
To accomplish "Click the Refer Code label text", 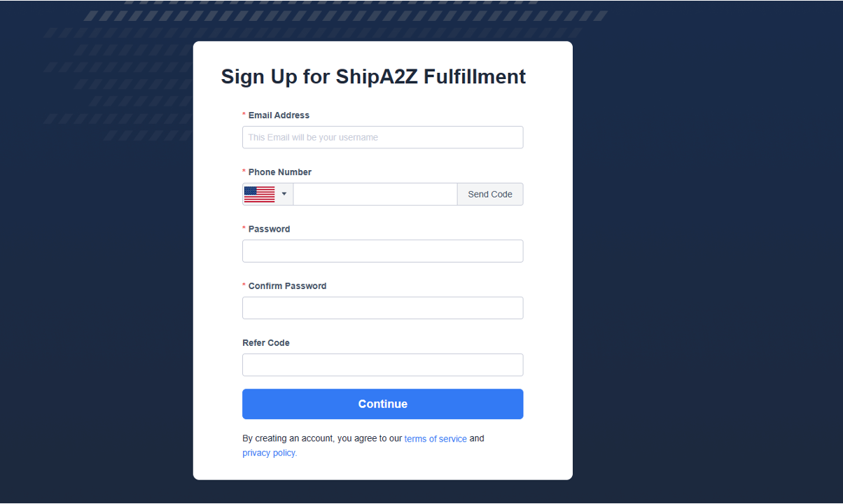I will pos(266,343).
